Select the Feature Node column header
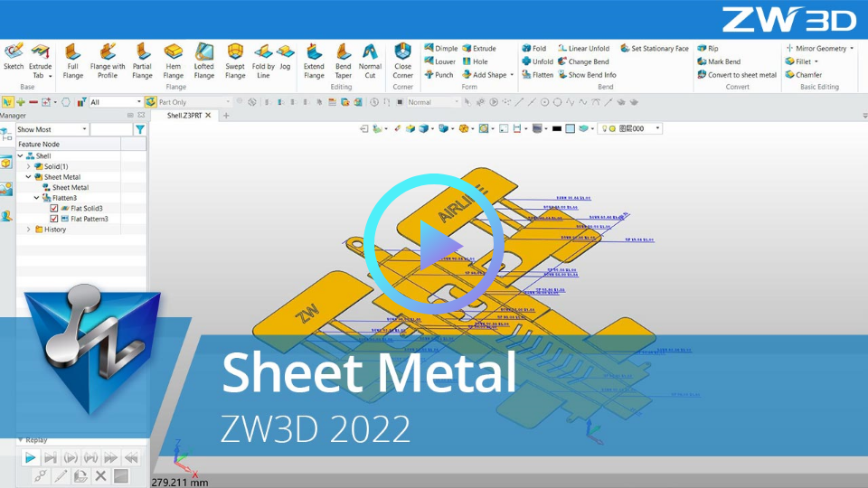Screen dimensions: 868x488 pyautogui.click(x=68, y=144)
